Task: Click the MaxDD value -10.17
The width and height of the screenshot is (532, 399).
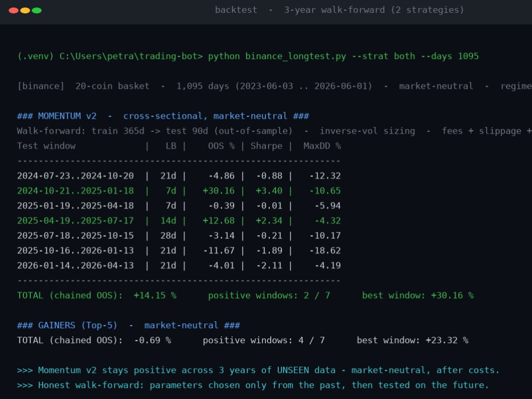Action: [x=325, y=236]
